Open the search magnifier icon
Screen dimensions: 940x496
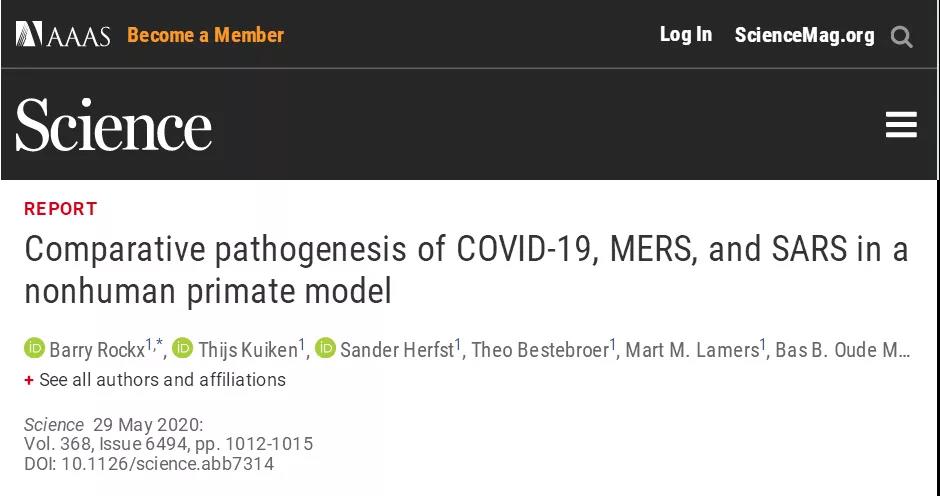901,37
